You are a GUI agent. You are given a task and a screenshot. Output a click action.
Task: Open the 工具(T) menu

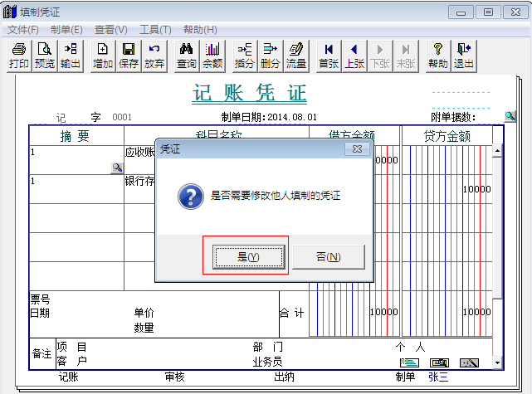[x=155, y=30]
